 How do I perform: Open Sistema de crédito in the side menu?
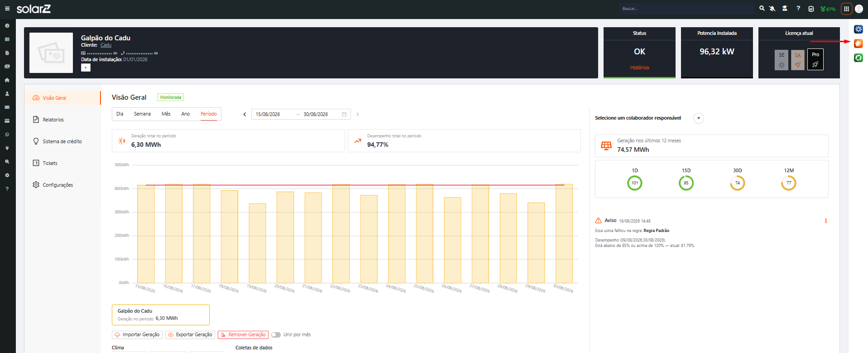tap(62, 141)
